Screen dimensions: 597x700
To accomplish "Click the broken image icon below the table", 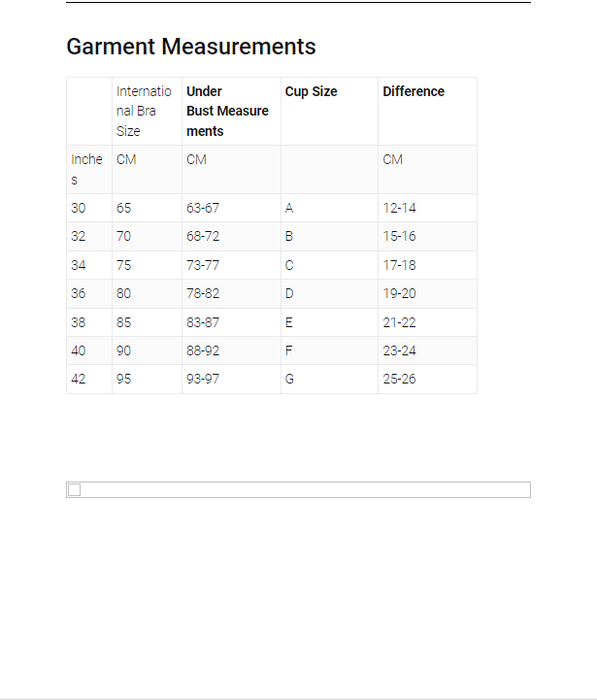I will [x=74, y=490].
